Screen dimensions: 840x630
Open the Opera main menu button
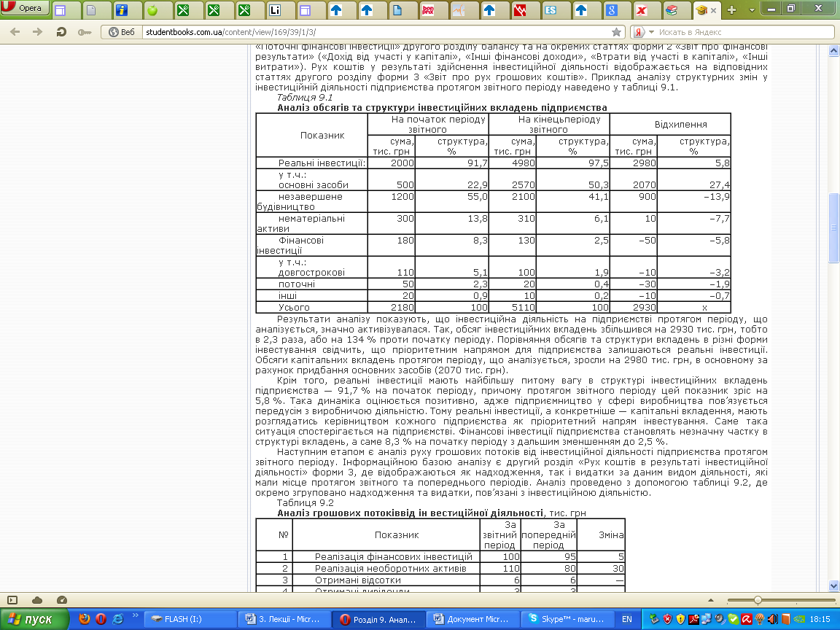[25, 8]
